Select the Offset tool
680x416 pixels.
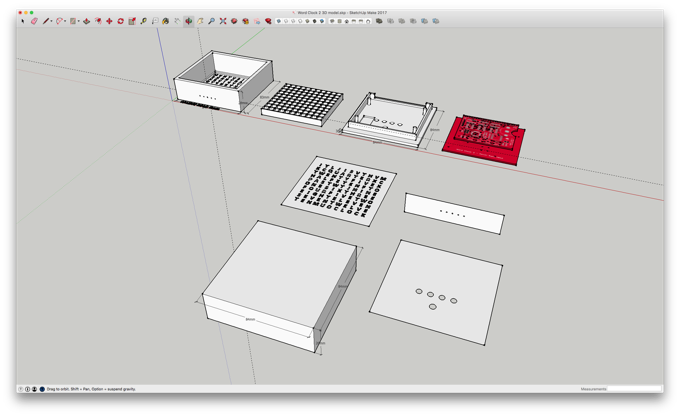pos(98,21)
